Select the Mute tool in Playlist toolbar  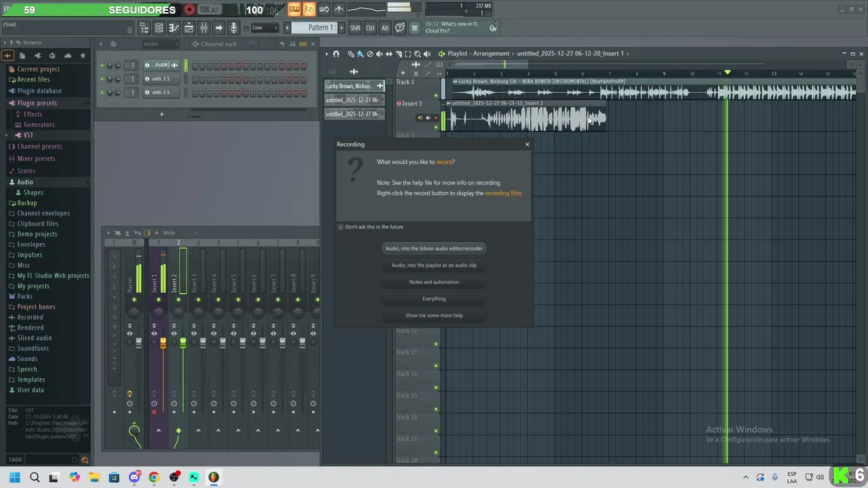point(379,54)
